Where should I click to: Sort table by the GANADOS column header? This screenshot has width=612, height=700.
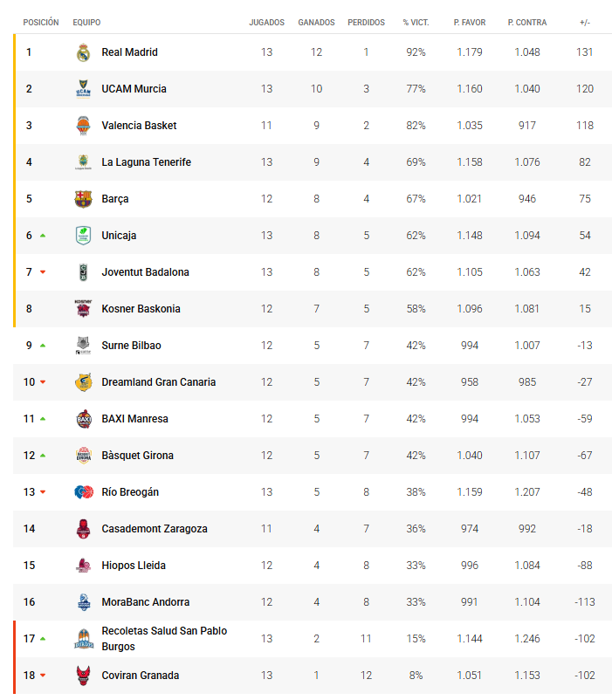tap(316, 21)
